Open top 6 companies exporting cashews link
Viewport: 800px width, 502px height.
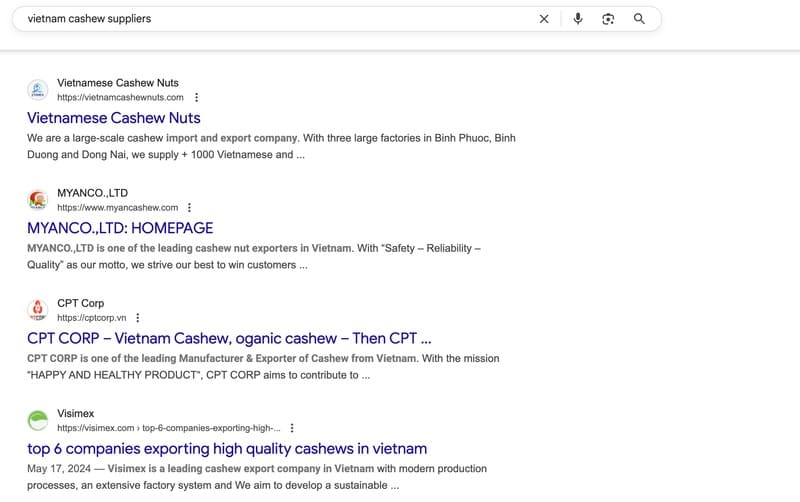click(x=227, y=448)
